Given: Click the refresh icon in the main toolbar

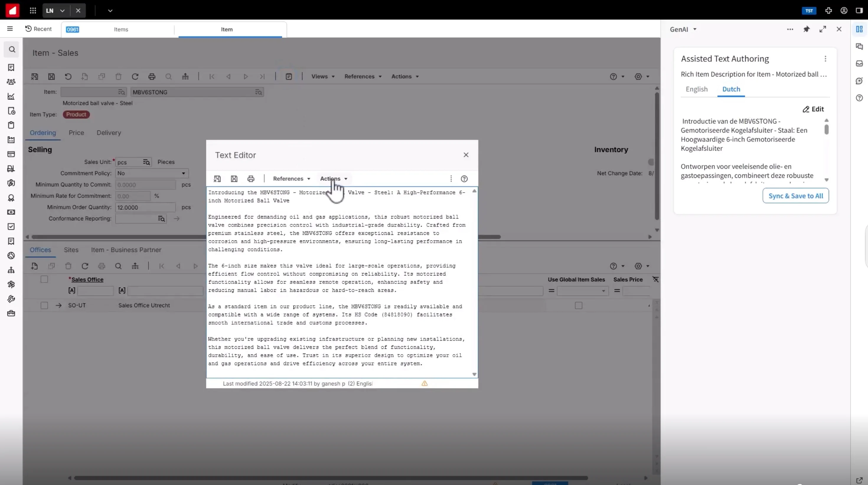Looking at the screenshot, I should point(135,76).
